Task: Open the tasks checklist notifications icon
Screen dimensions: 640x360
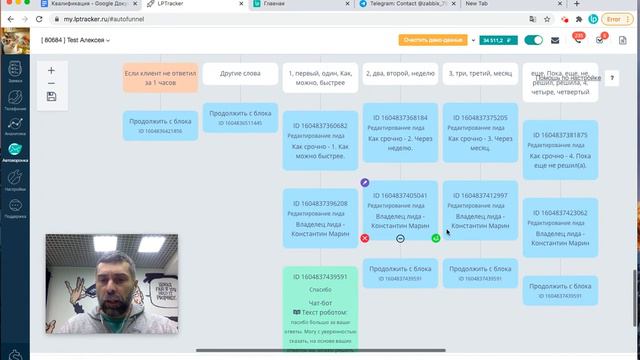Action: coord(600,40)
